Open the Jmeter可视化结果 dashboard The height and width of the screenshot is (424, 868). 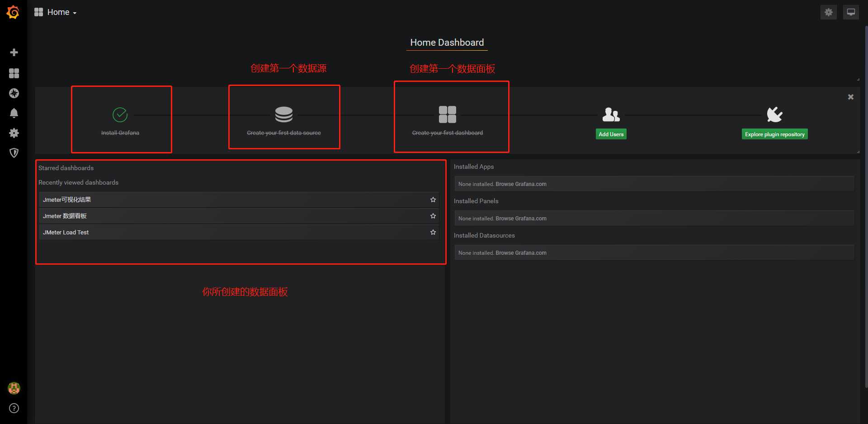[239, 200]
